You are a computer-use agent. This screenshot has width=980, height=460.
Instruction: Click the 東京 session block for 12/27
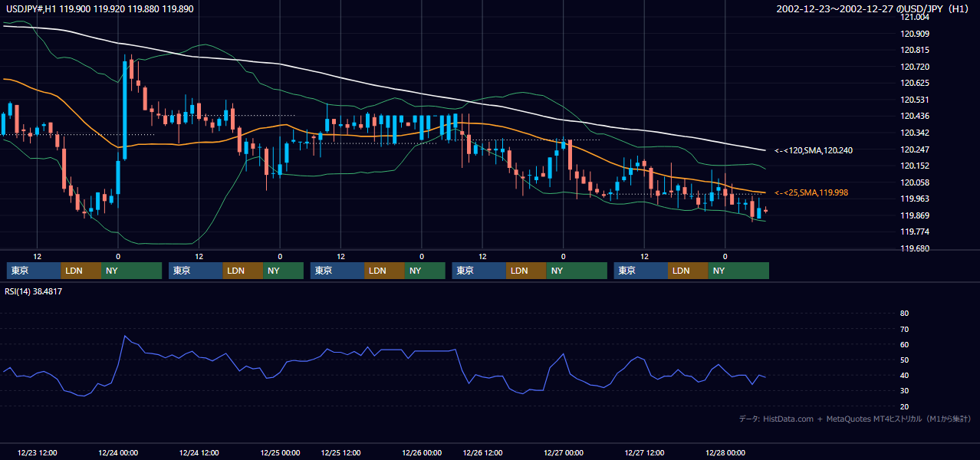coord(641,271)
